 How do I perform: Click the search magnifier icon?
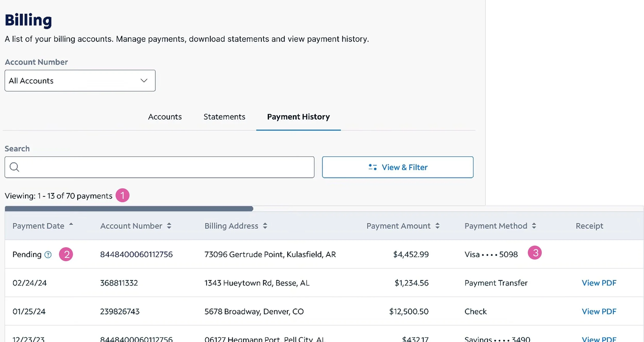coord(15,167)
